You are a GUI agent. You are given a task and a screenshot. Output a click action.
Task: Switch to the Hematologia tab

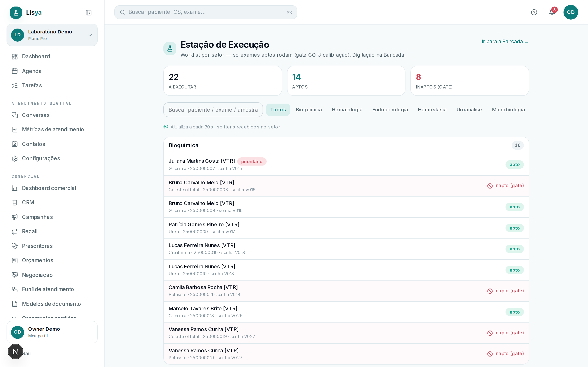pyautogui.click(x=347, y=110)
